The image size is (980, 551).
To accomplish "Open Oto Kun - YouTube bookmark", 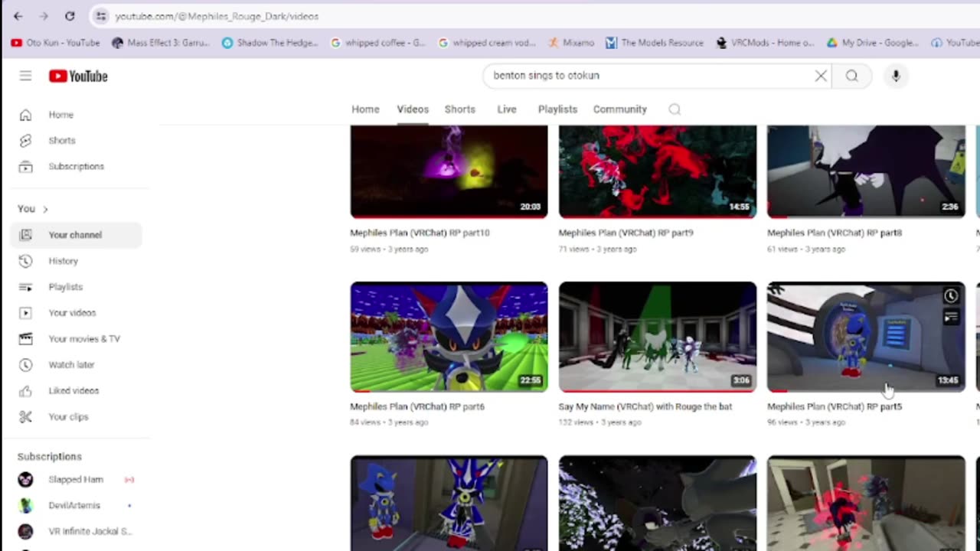I will [55, 43].
